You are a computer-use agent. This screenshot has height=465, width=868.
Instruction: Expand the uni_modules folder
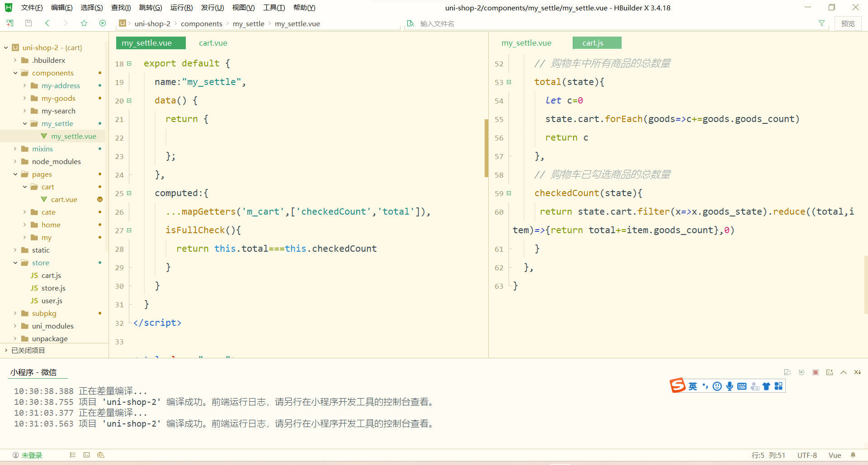click(x=15, y=326)
